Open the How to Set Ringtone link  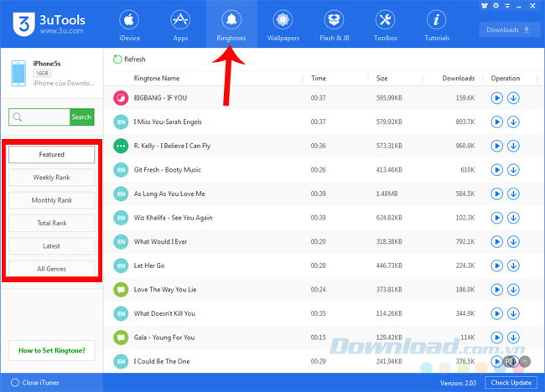(x=51, y=350)
